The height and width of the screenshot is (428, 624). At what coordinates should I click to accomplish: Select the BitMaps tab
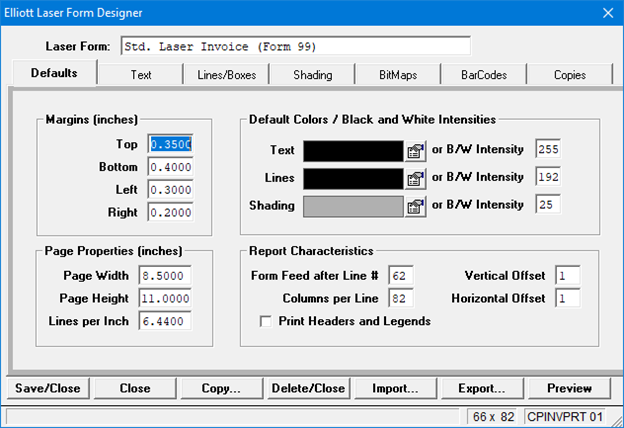pos(398,75)
